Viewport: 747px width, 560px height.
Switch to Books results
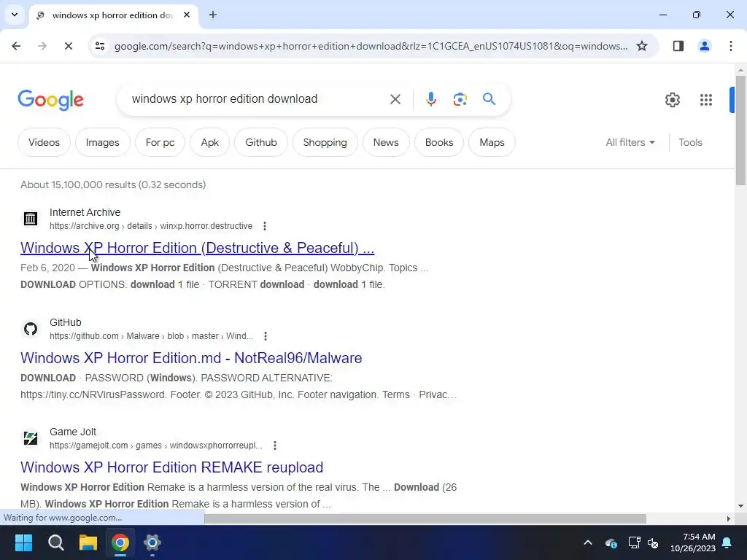click(x=438, y=142)
